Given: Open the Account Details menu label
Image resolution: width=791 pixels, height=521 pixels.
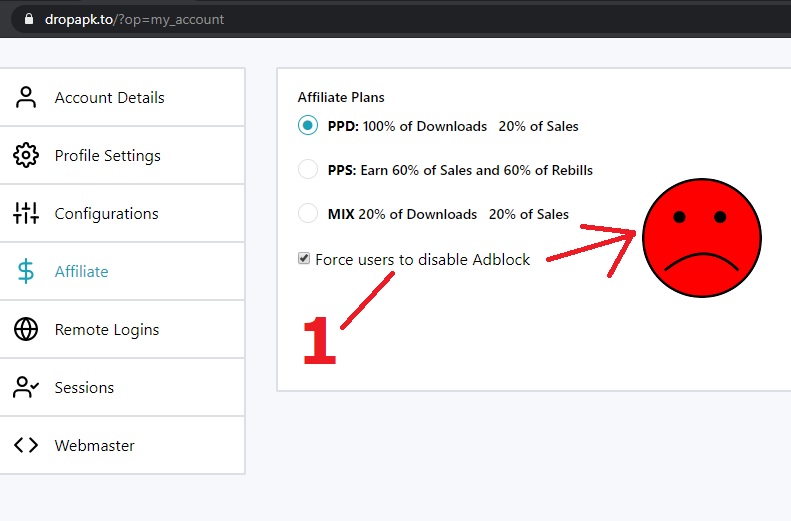Looking at the screenshot, I should 109,98.
